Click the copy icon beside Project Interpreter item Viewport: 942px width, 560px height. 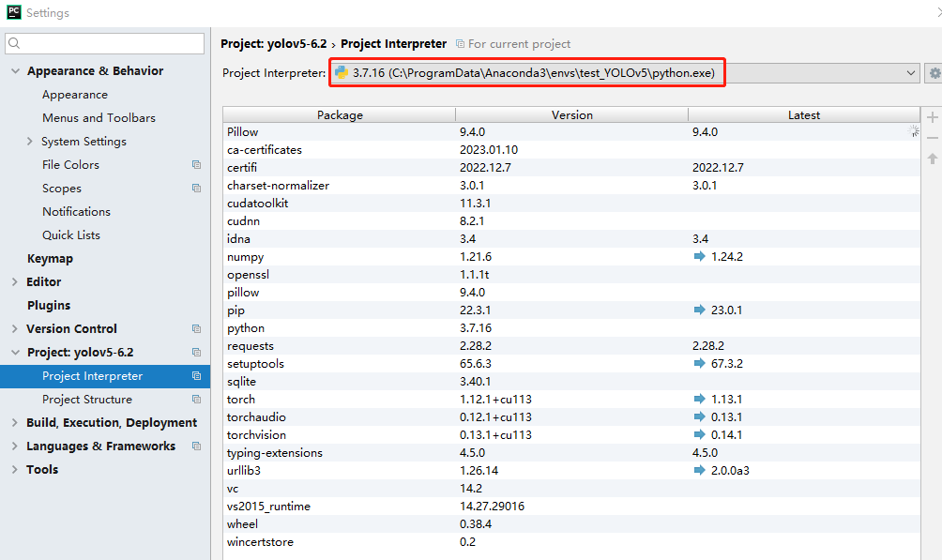(x=196, y=375)
